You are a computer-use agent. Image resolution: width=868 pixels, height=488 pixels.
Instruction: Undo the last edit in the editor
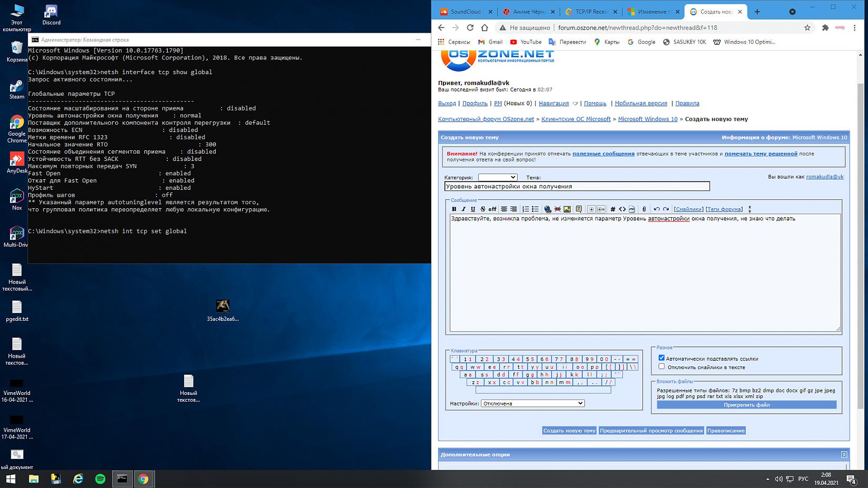pos(657,209)
